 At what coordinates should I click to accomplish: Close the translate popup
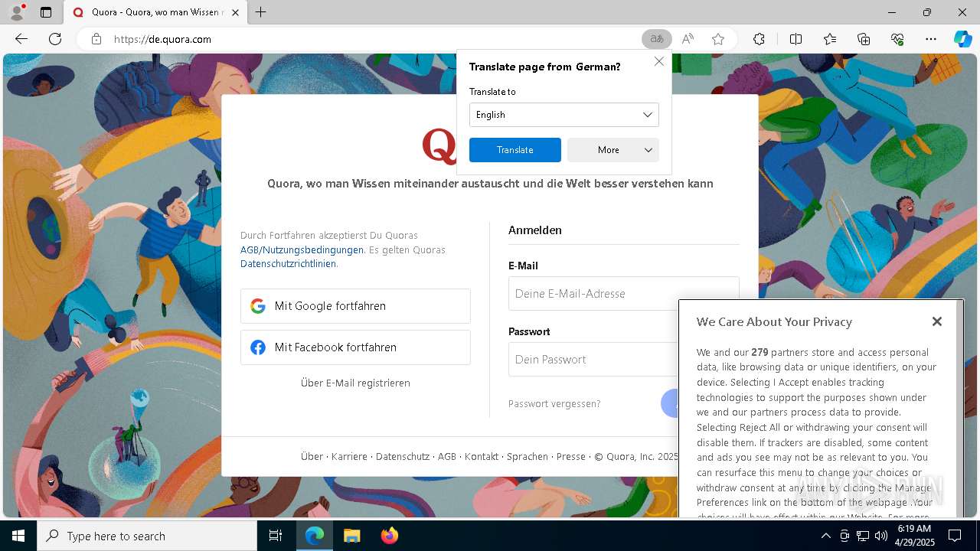659,61
